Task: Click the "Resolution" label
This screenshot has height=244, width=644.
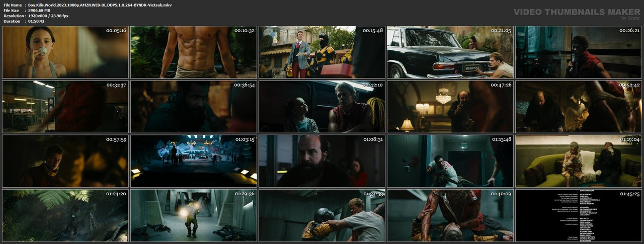Action: click(13, 16)
